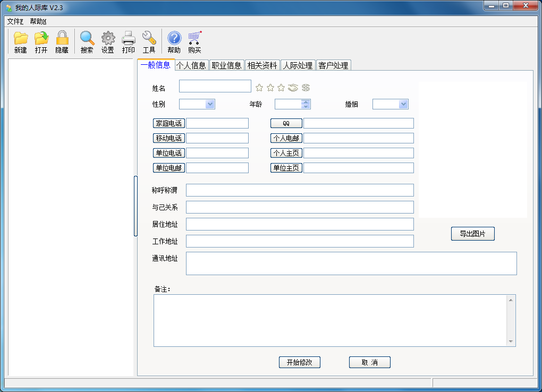Click the 单位电话 text field
542x392 pixels.
tap(217, 153)
